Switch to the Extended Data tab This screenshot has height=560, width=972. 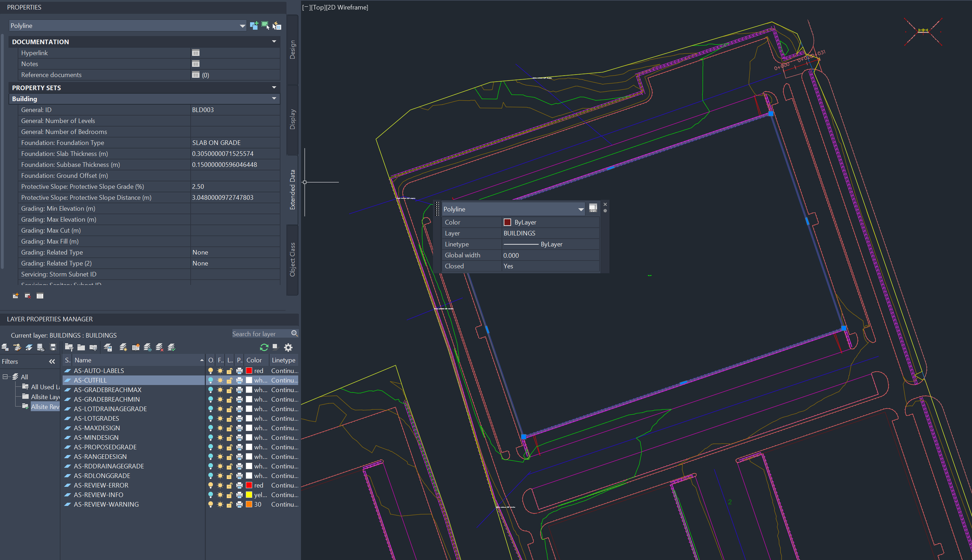[292, 190]
